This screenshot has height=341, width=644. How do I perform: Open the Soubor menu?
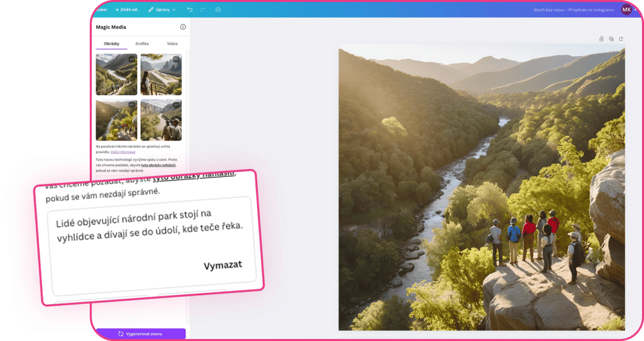(102, 9)
